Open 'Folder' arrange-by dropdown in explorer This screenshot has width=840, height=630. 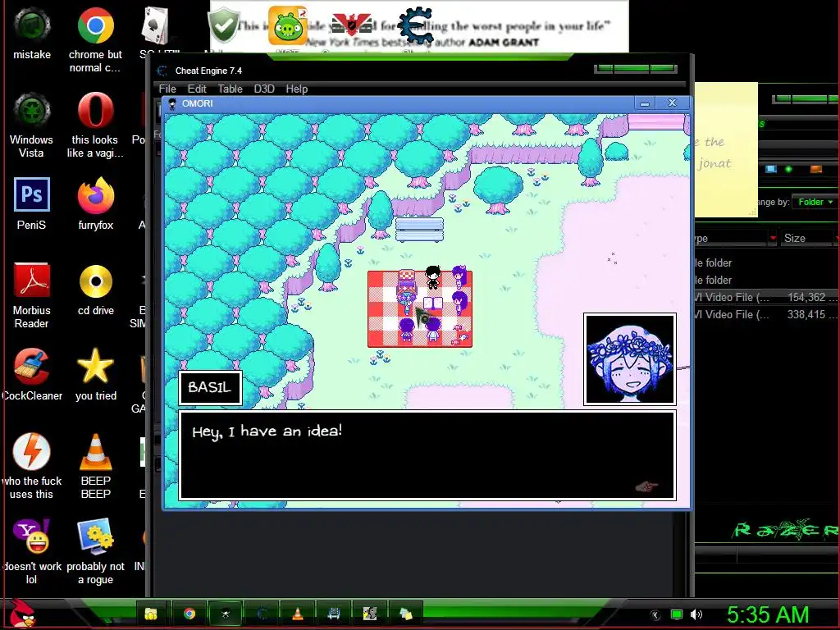(x=815, y=202)
